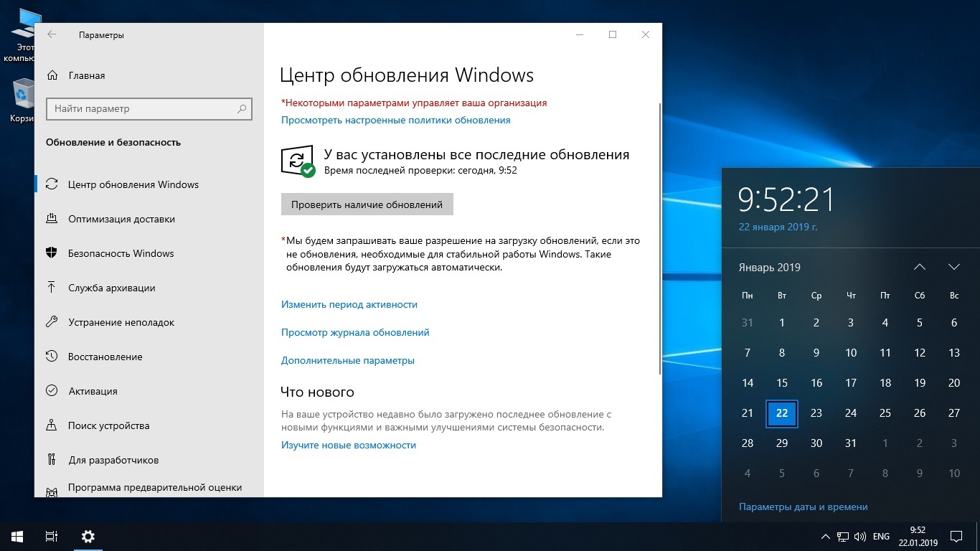The width and height of the screenshot is (980, 551).
Task: Open Изучите новые возможности link
Action: [348, 445]
